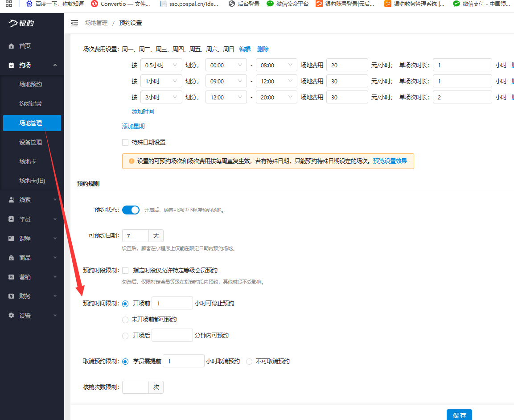Select the 未开场前都可预约 radio option
The height and width of the screenshot is (420, 514).
(125, 320)
